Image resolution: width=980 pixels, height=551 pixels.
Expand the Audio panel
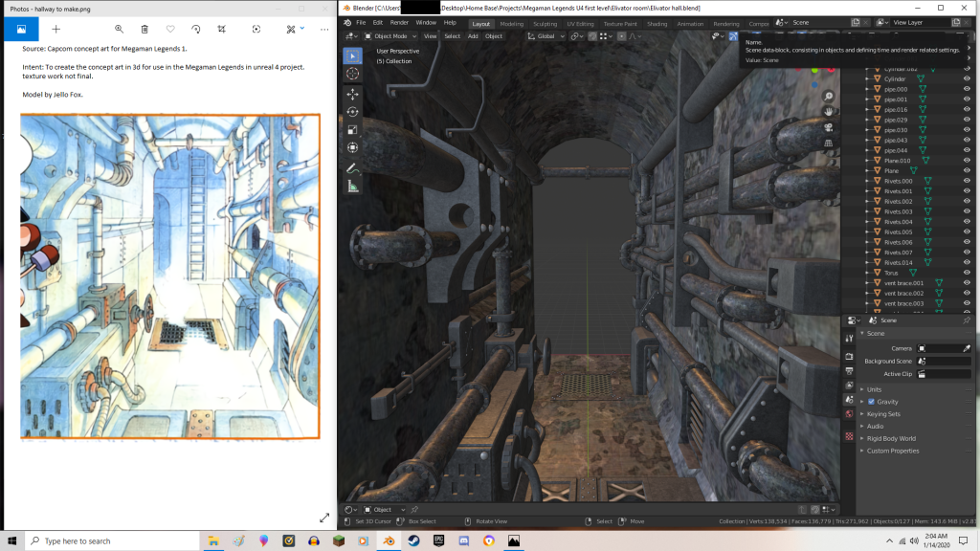875,426
